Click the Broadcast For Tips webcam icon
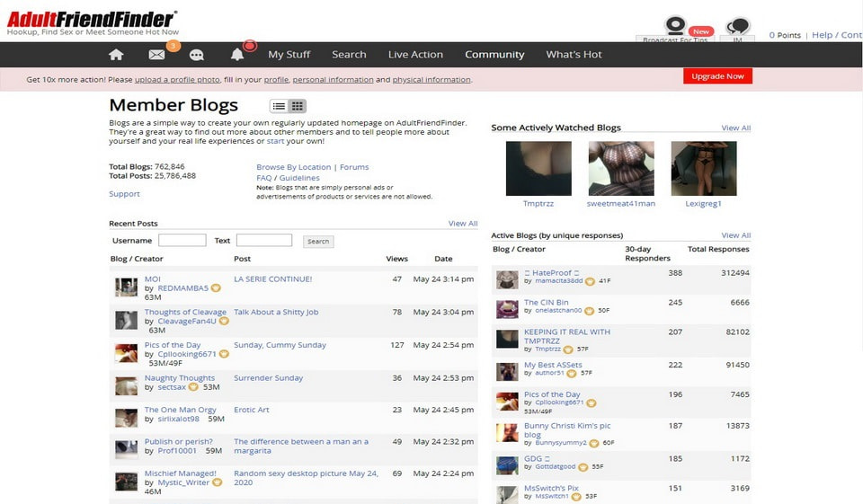Screen dimensions: 863x504 click(x=674, y=25)
